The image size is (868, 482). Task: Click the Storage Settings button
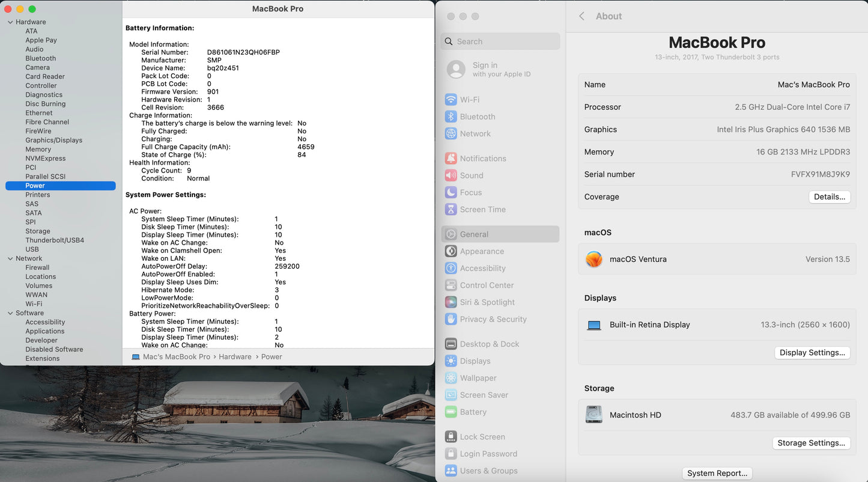[811, 443]
